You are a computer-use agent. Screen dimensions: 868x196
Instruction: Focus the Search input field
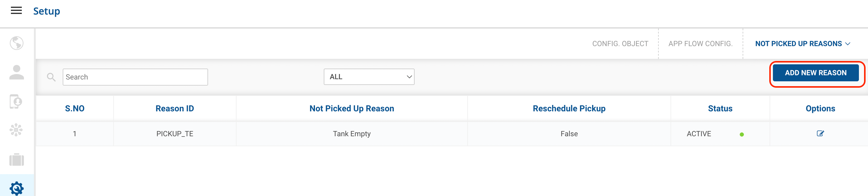[x=135, y=77]
